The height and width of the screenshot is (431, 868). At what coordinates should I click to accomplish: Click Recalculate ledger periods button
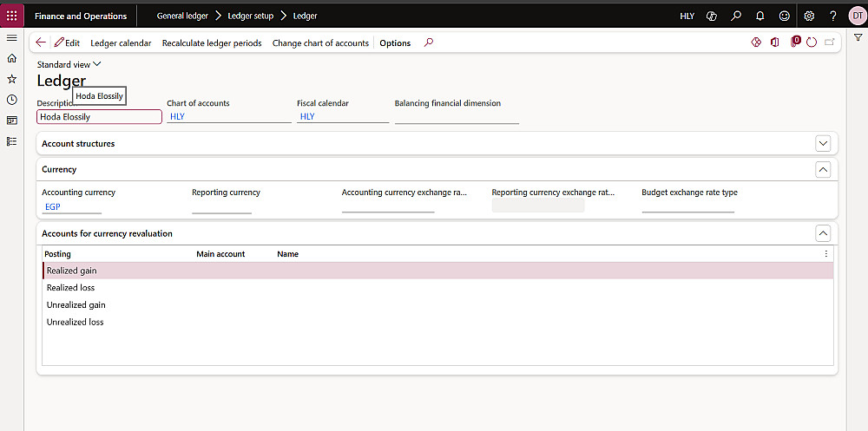212,42
